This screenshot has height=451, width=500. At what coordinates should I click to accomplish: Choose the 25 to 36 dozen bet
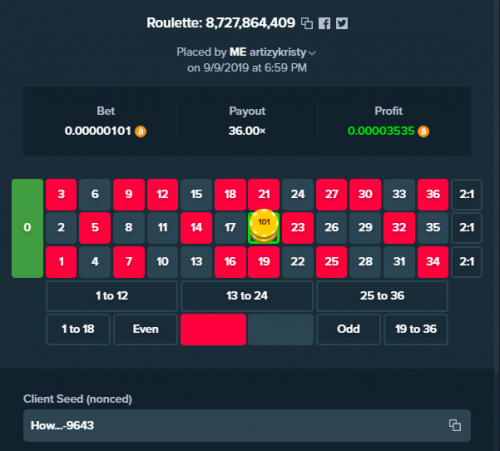click(382, 296)
